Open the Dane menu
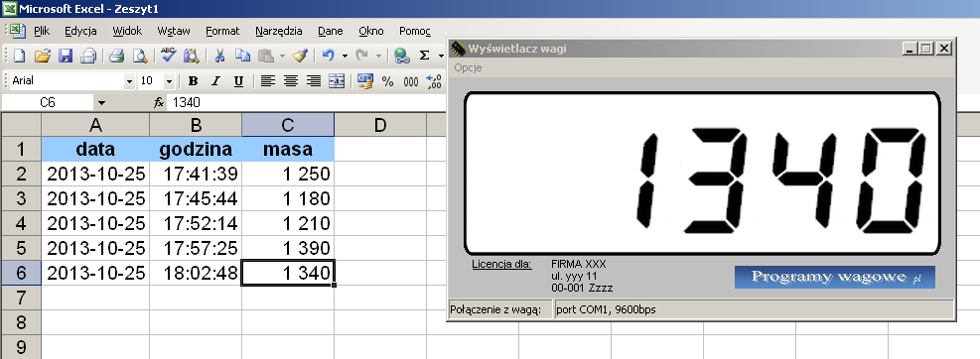Image resolution: width=980 pixels, height=359 pixels. pyautogui.click(x=330, y=31)
